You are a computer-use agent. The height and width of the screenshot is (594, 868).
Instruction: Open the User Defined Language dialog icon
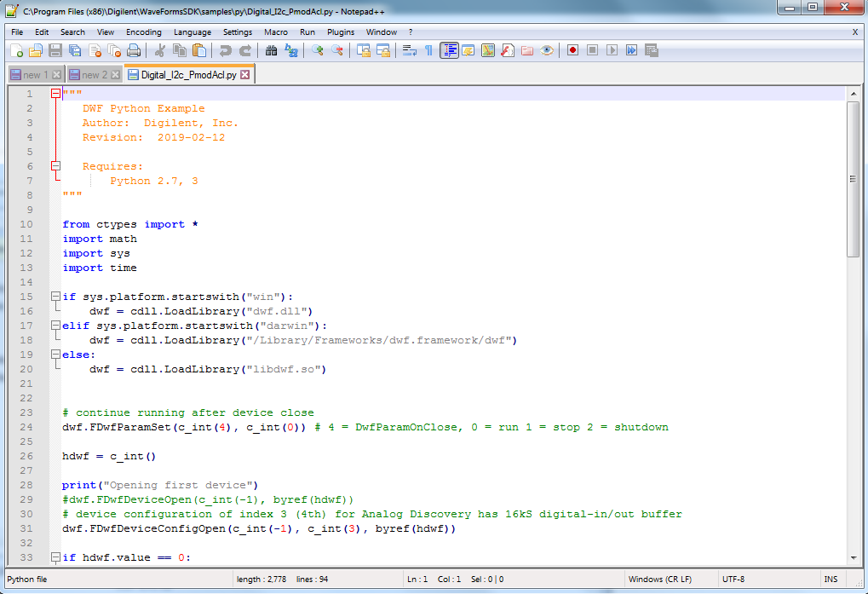pyautogui.click(x=468, y=51)
